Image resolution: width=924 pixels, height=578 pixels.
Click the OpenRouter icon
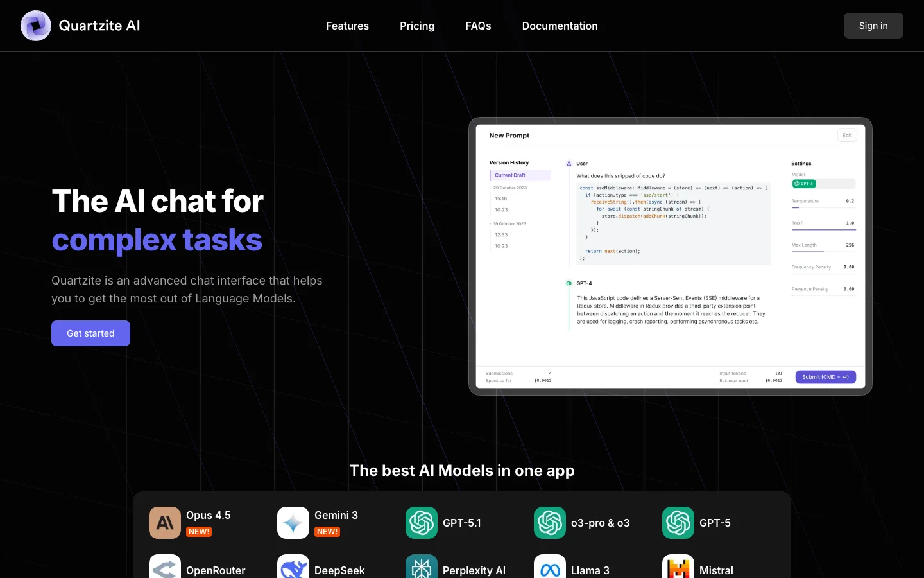[165, 566]
